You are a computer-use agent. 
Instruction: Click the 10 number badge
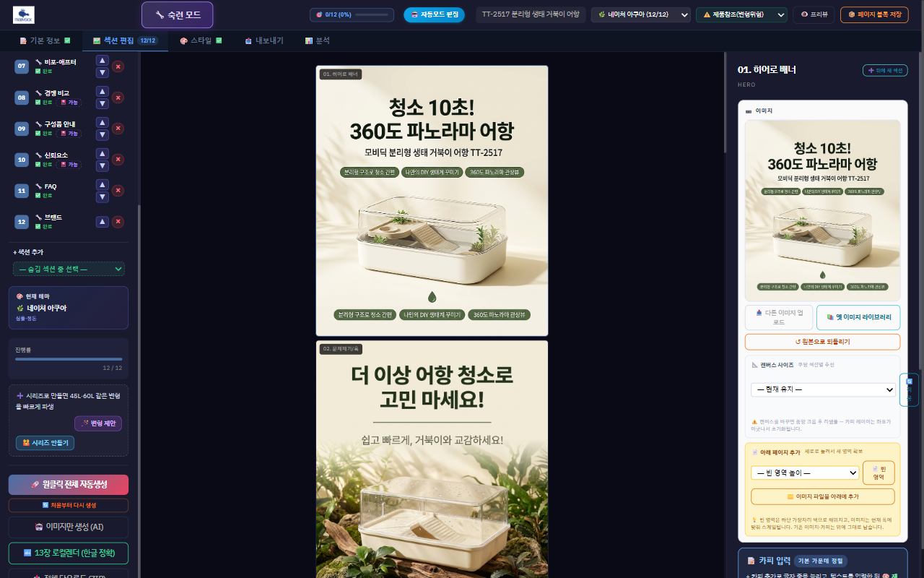pos(22,160)
